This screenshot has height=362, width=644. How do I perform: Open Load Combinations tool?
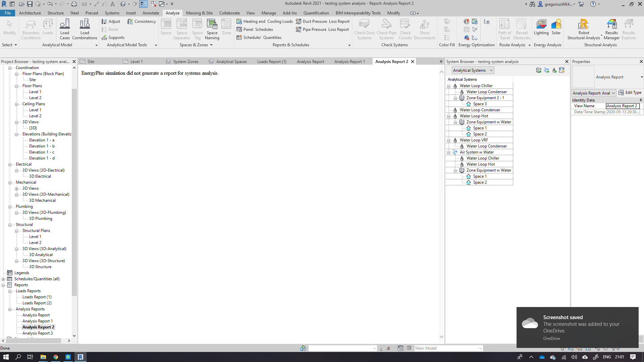85,29
